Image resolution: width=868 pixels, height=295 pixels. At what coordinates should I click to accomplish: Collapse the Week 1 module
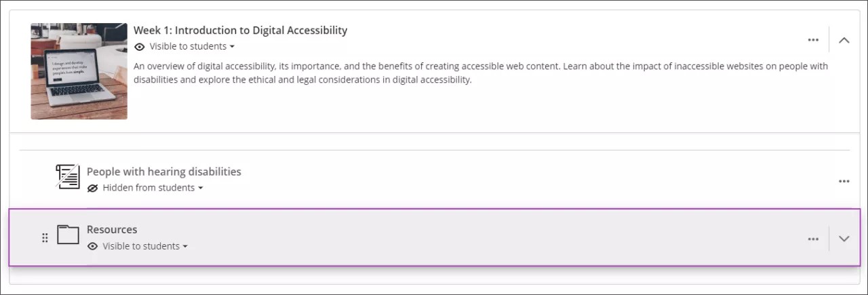(x=844, y=40)
